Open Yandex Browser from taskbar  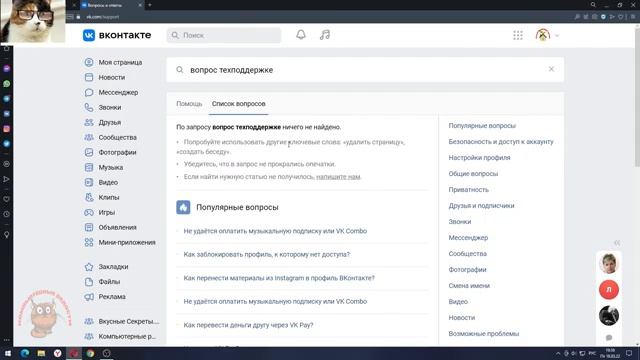(x=58, y=353)
